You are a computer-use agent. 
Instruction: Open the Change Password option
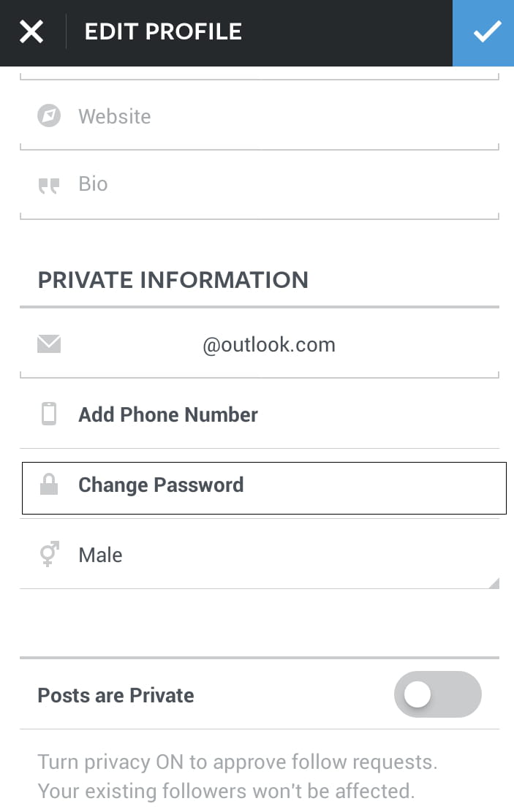161,485
